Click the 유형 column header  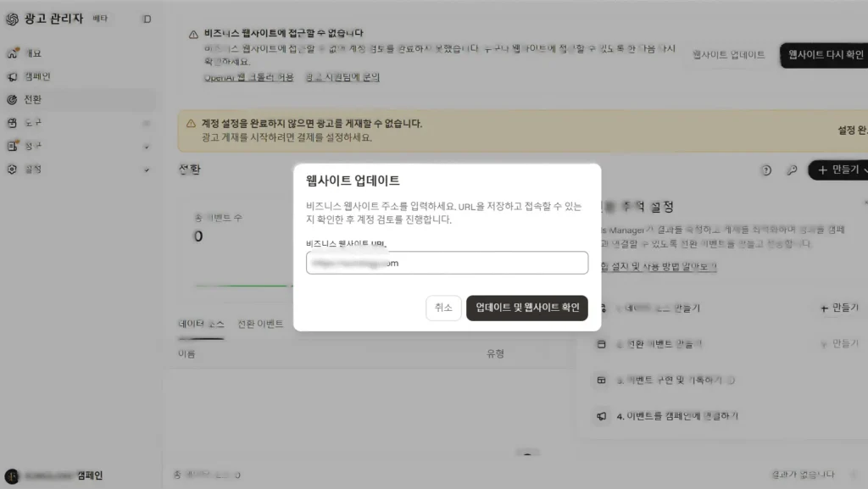click(x=495, y=354)
